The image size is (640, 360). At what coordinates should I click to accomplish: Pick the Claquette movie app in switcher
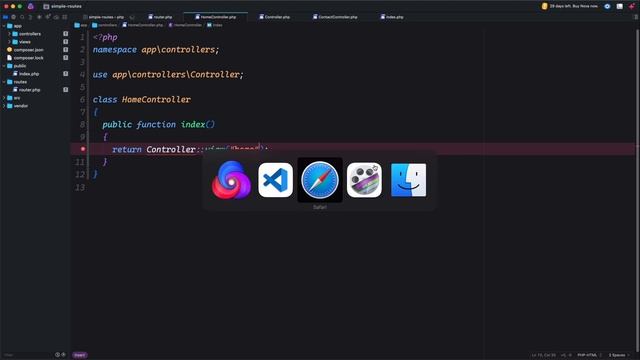point(364,180)
